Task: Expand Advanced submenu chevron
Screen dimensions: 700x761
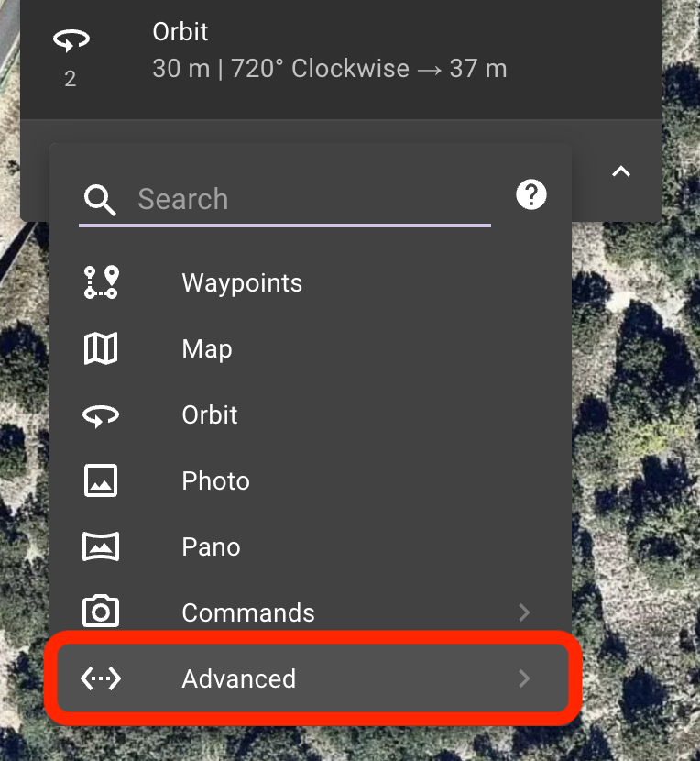Action: click(524, 678)
